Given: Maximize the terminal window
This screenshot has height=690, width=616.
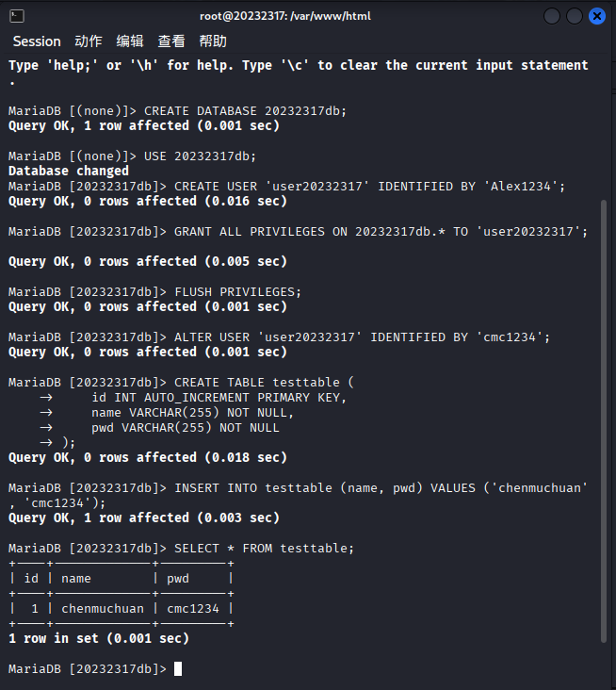Looking at the screenshot, I should pos(575,16).
